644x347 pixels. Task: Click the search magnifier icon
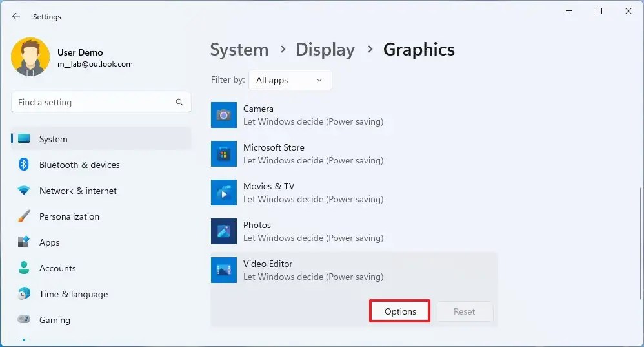pyautogui.click(x=179, y=102)
